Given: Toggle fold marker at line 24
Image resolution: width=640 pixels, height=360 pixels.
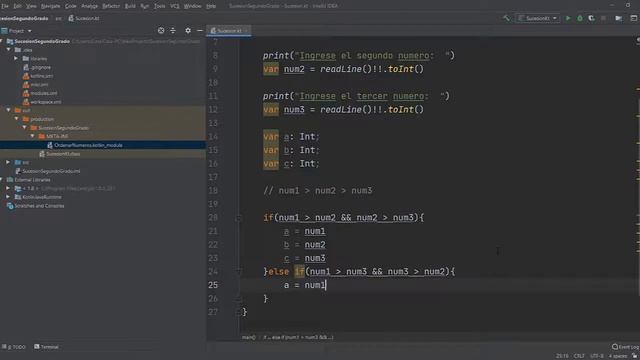Looking at the screenshot, I should coord(238,271).
